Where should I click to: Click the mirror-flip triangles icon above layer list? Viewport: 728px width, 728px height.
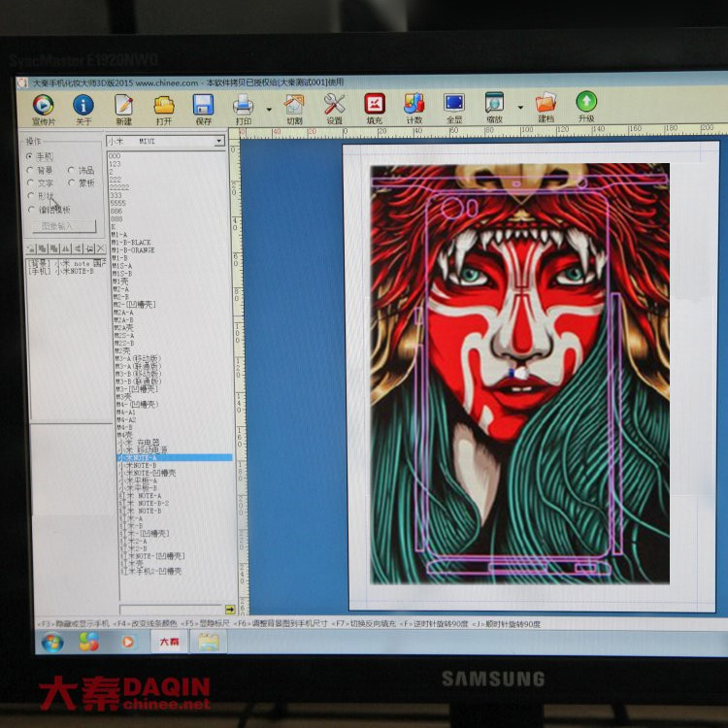[x=66, y=248]
